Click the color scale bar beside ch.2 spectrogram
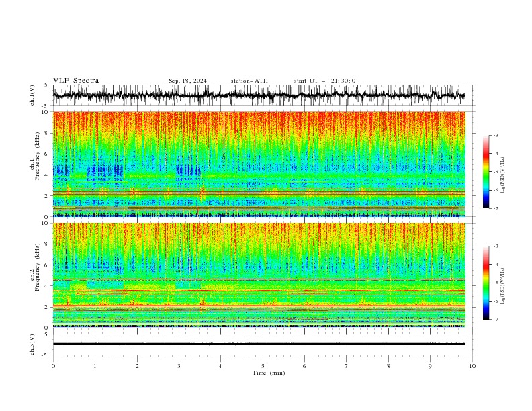Image resolution: width=532 pixels, height=411 pixels. pyautogui.click(x=486, y=283)
